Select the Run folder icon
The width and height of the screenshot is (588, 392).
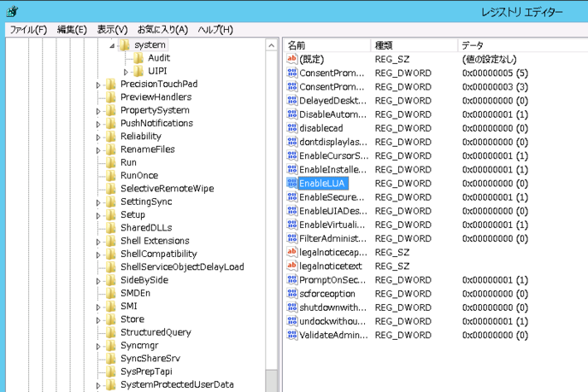click(110, 162)
